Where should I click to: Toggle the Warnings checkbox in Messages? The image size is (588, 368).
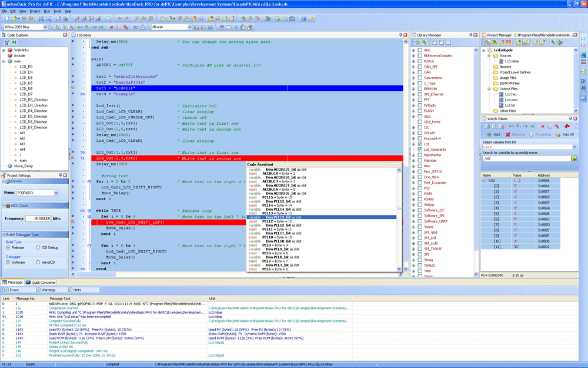38,290
